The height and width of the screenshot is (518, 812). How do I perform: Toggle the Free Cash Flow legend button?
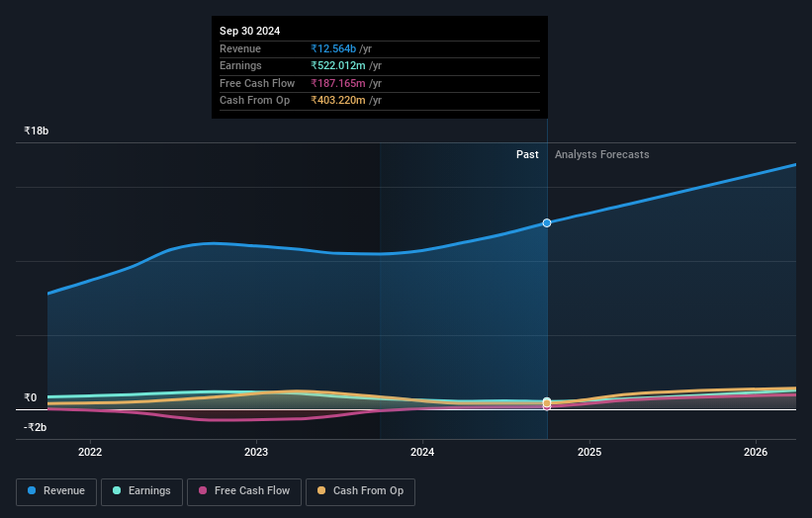coord(244,491)
